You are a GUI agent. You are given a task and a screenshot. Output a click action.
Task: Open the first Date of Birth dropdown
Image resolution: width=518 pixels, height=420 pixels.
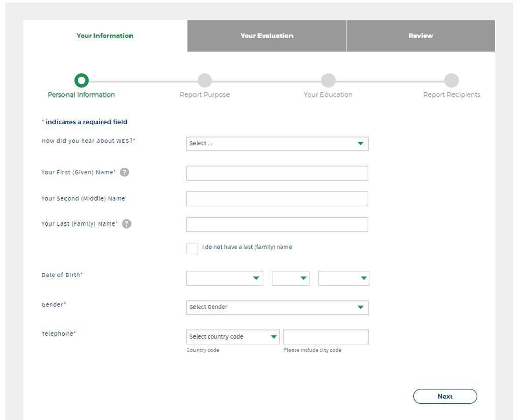tap(224, 278)
